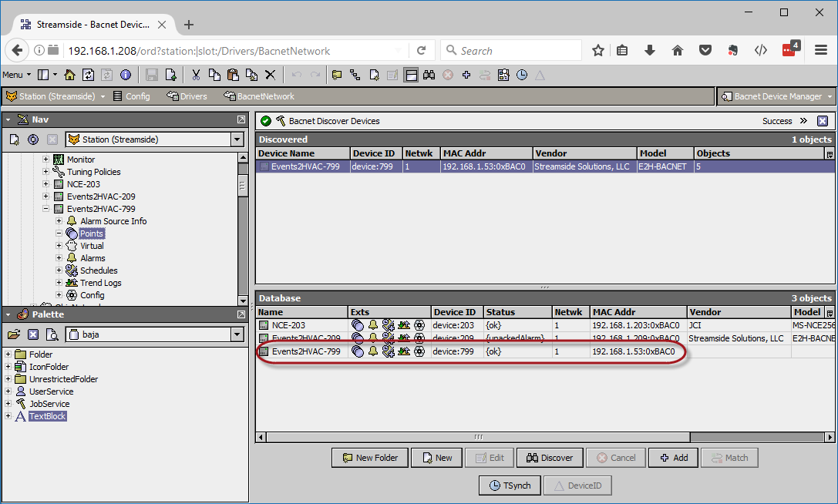The height and width of the screenshot is (504, 838).
Task: Open the baja palette dropdown
Action: [237, 334]
